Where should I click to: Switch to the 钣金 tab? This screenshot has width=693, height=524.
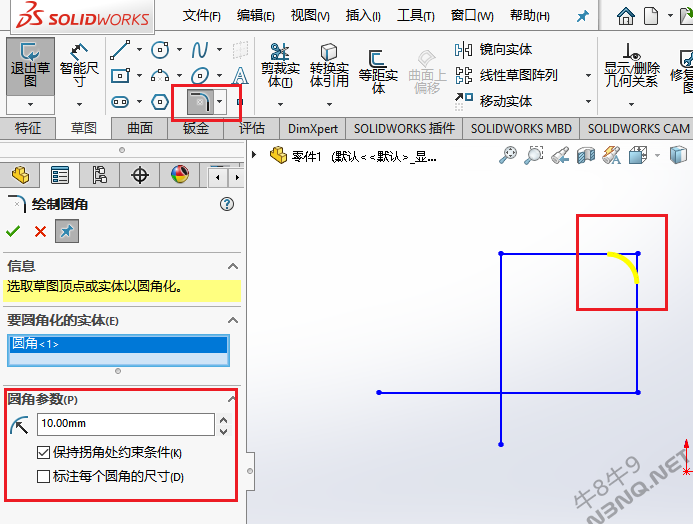(x=196, y=128)
